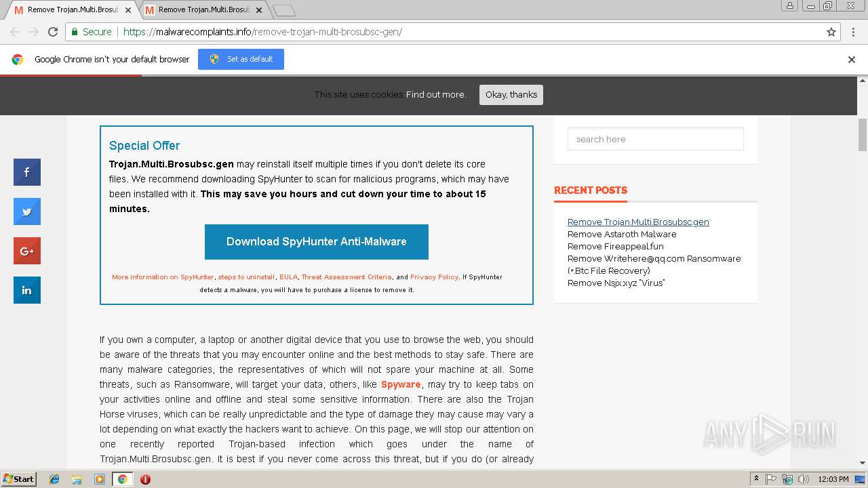868x488 pixels.
Task: Open the network icon in the system tray
Action: (x=787, y=479)
